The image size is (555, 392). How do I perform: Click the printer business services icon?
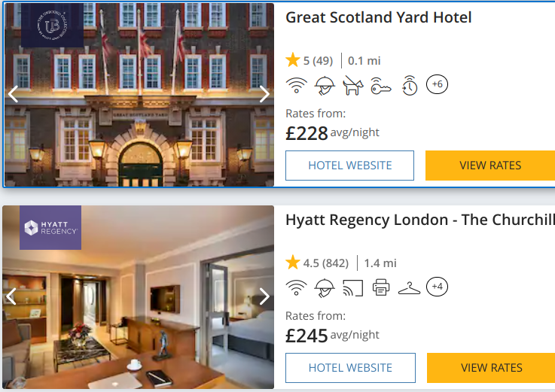tap(381, 287)
